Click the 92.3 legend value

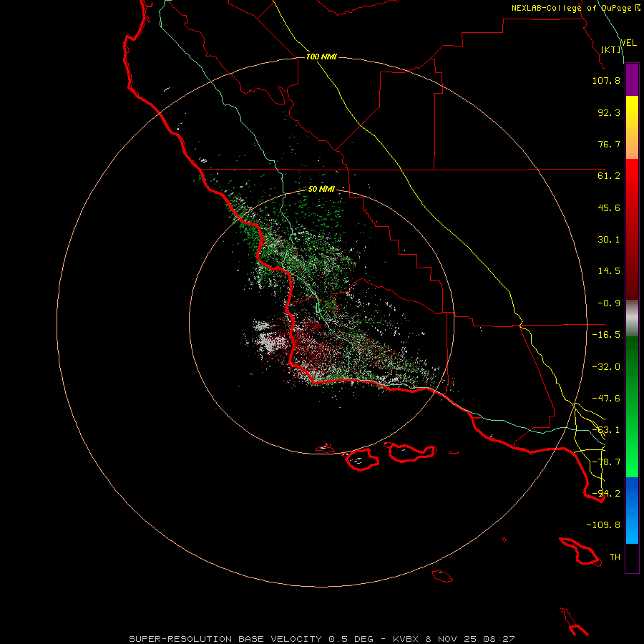609,112
